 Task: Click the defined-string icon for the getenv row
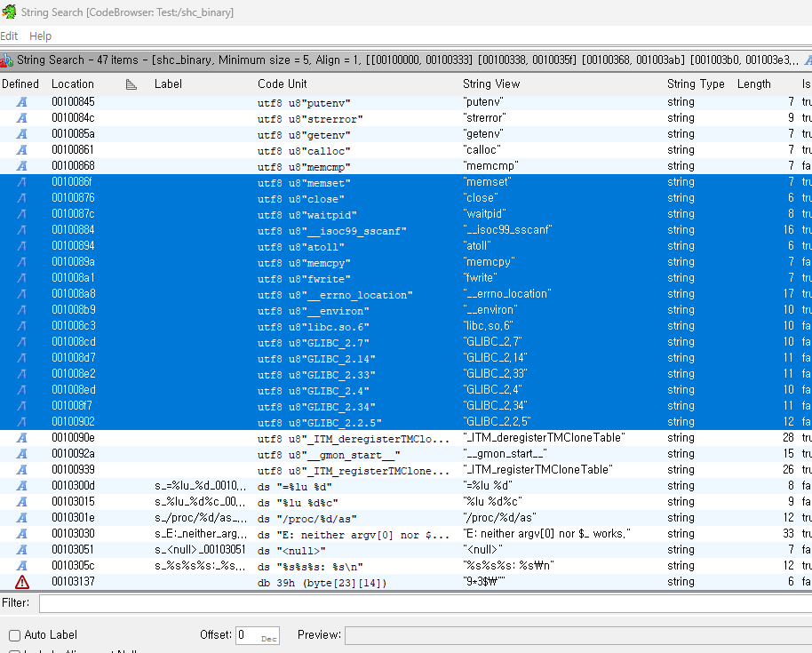(21, 135)
